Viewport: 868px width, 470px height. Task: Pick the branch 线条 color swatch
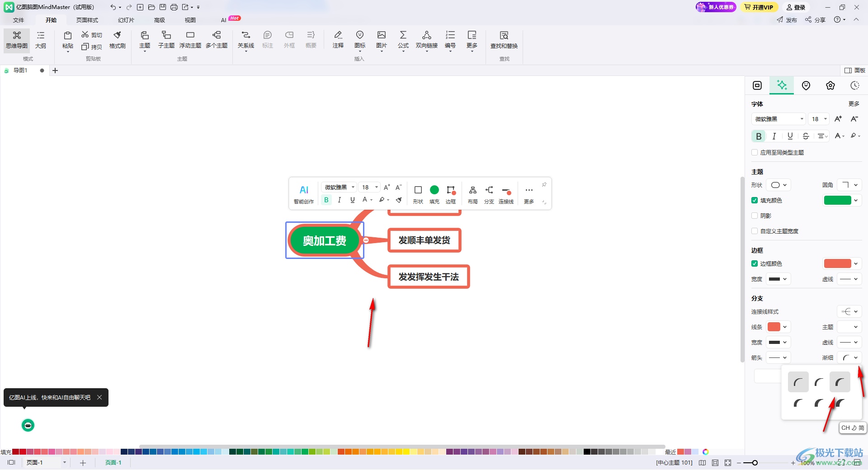(x=774, y=327)
